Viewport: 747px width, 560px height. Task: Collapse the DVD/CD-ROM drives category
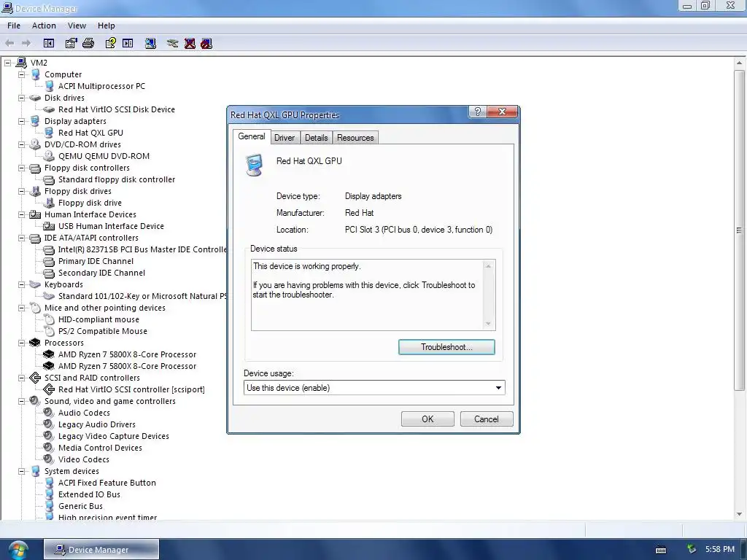(21, 144)
